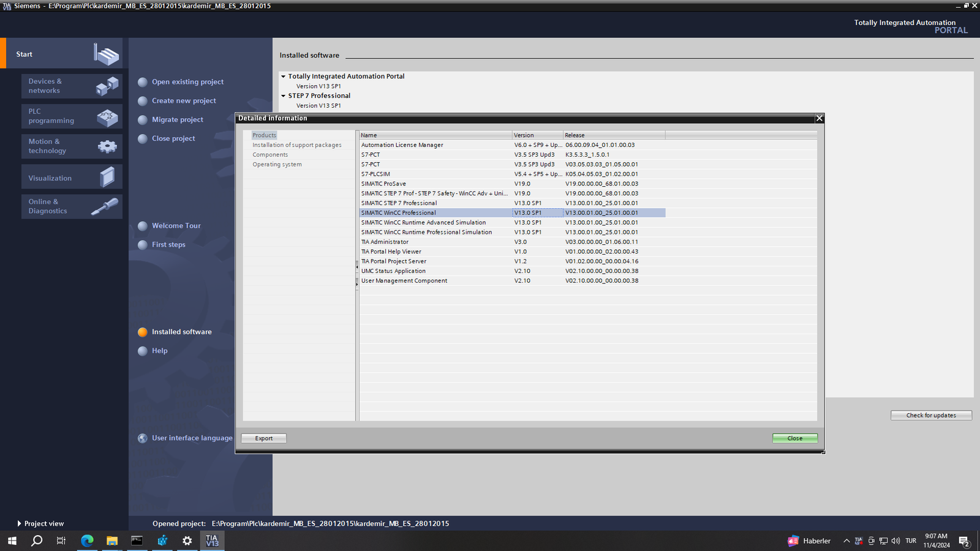Open the PLC programming portal
The image size is (980, 551).
click(72, 116)
